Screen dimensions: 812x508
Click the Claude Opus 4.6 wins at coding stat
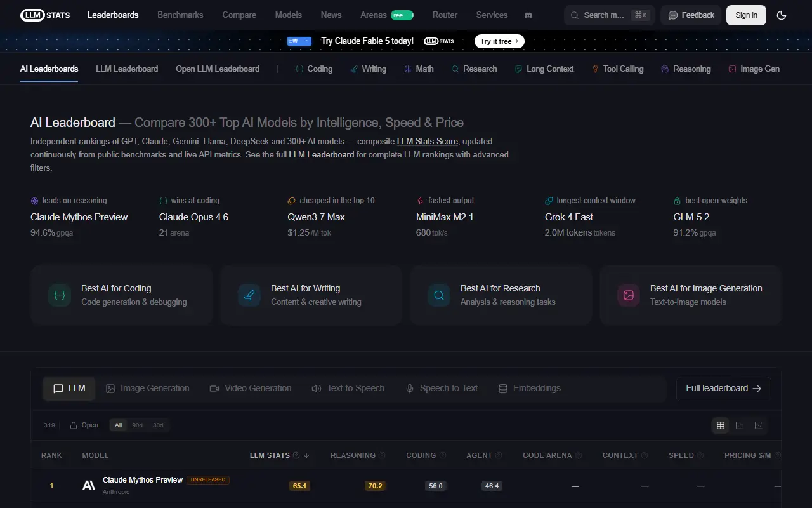point(193,217)
